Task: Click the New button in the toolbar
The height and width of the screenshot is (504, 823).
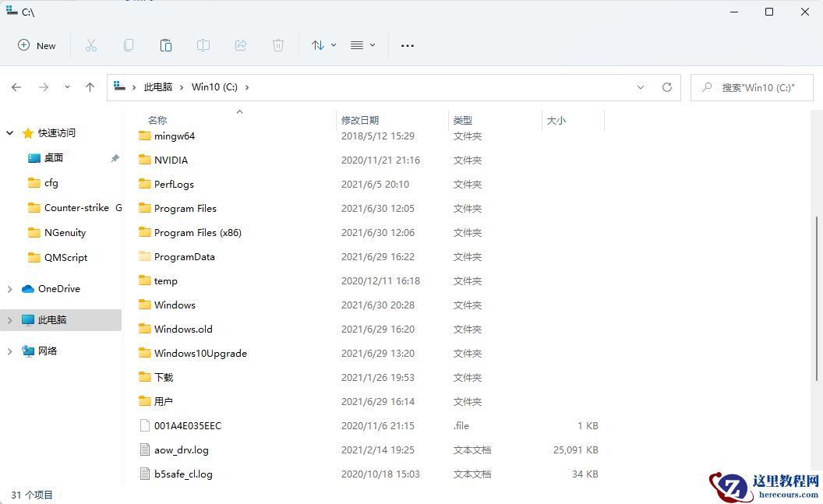Action: (x=37, y=45)
